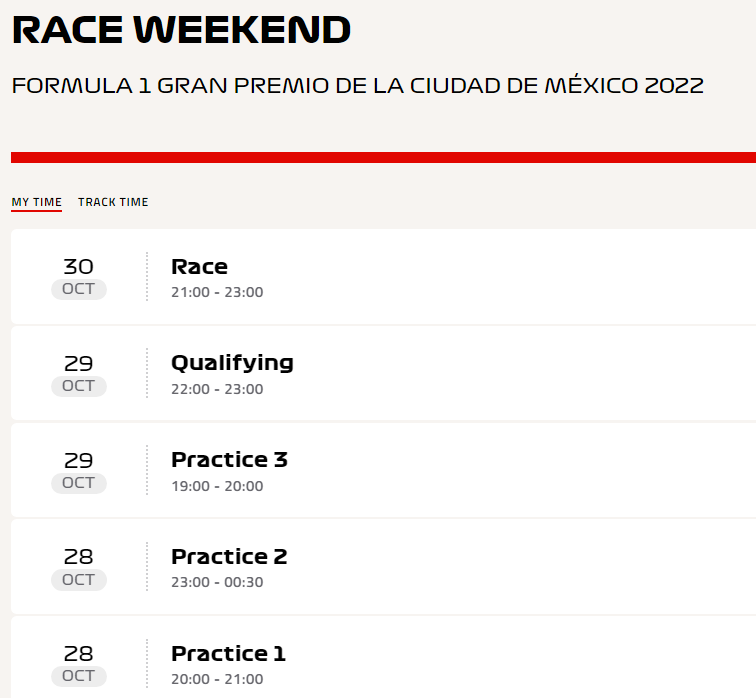This screenshot has width=756, height=698.
Task: Click the Practice 2 time 23:00 - 00:30
Action: [x=217, y=582]
